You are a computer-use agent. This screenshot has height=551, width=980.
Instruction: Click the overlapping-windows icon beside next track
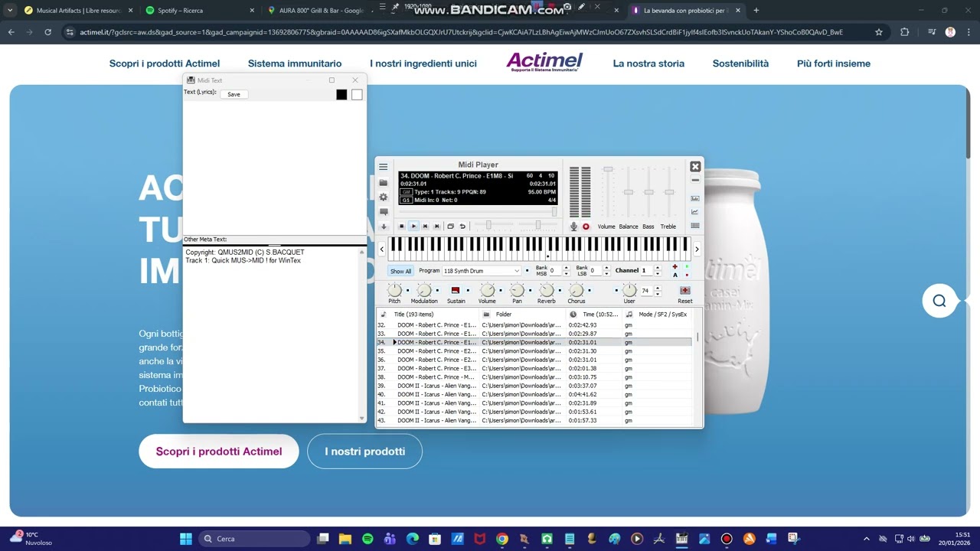point(450,226)
